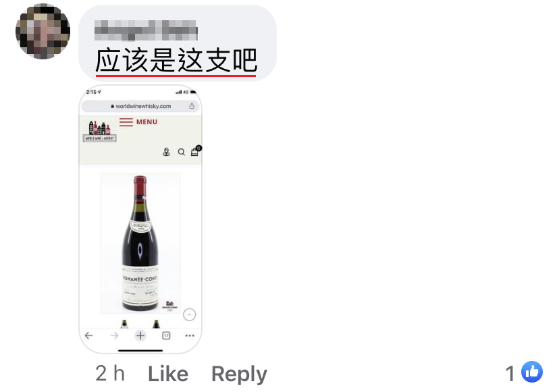Screen dimensions: 559x392
Task: Click the Reply link under the comment
Action: (x=239, y=374)
